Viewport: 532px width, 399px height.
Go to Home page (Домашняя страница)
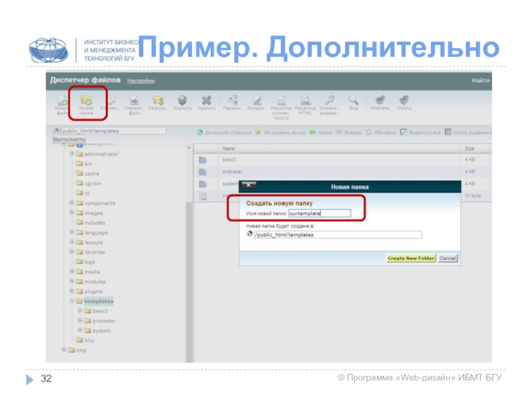(x=224, y=132)
